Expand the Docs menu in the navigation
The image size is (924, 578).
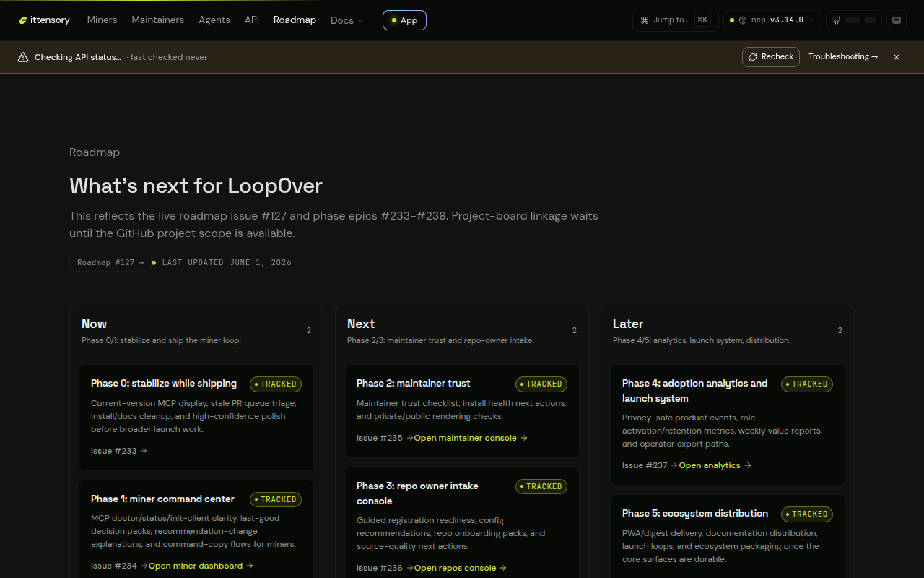point(347,20)
